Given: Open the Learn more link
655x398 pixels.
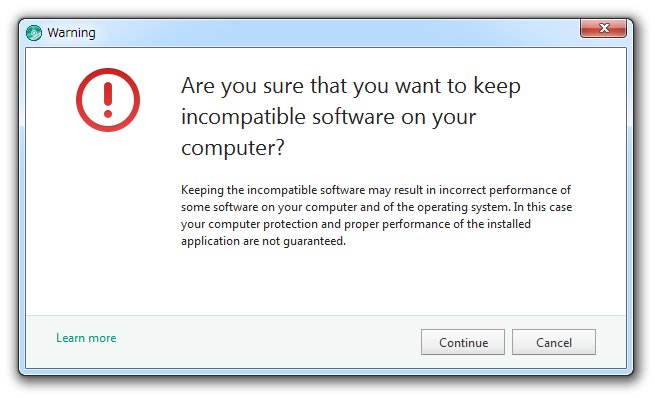Looking at the screenshot, I should [x=86, y=338].
